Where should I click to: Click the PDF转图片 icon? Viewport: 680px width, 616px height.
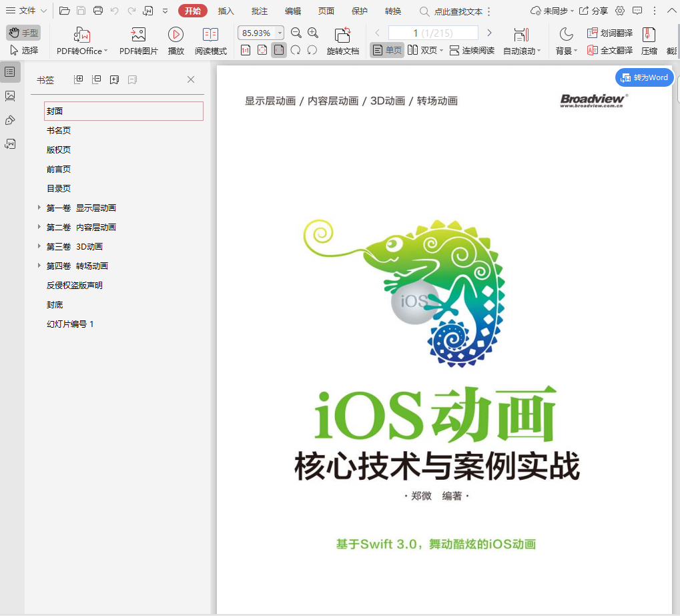point(138,35)
